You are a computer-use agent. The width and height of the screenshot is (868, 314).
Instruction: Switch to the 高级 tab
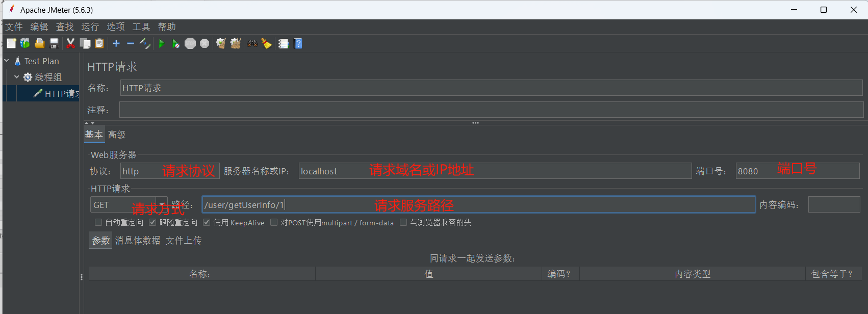pyautogui.click(x=117, y=135)
